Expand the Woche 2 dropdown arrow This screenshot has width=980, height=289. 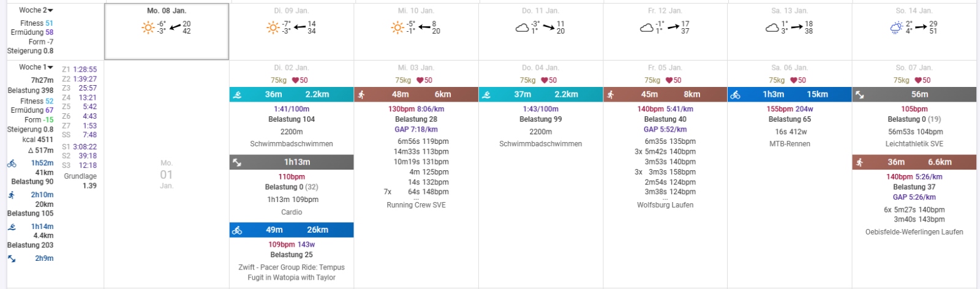(x=51, y=10)
